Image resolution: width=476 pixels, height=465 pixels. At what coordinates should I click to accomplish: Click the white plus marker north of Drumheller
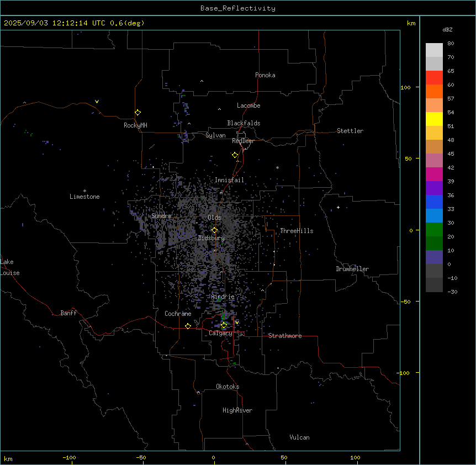[338, 207]
